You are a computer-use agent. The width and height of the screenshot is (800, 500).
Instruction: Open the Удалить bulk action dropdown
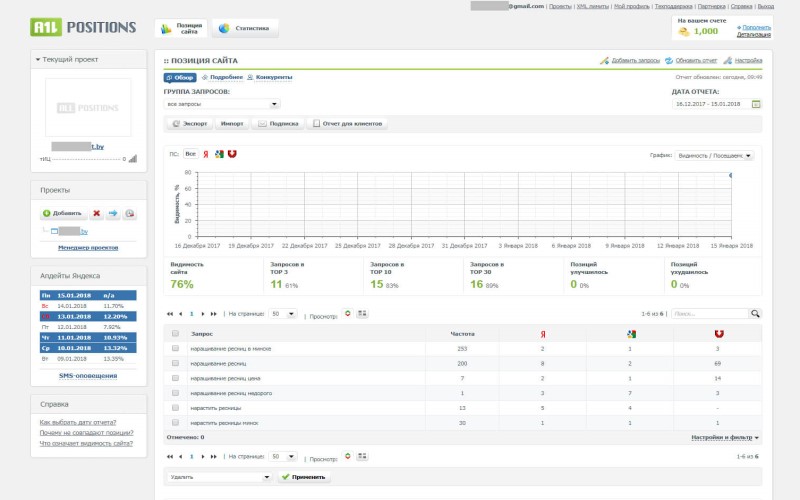[x=220, y=477]
